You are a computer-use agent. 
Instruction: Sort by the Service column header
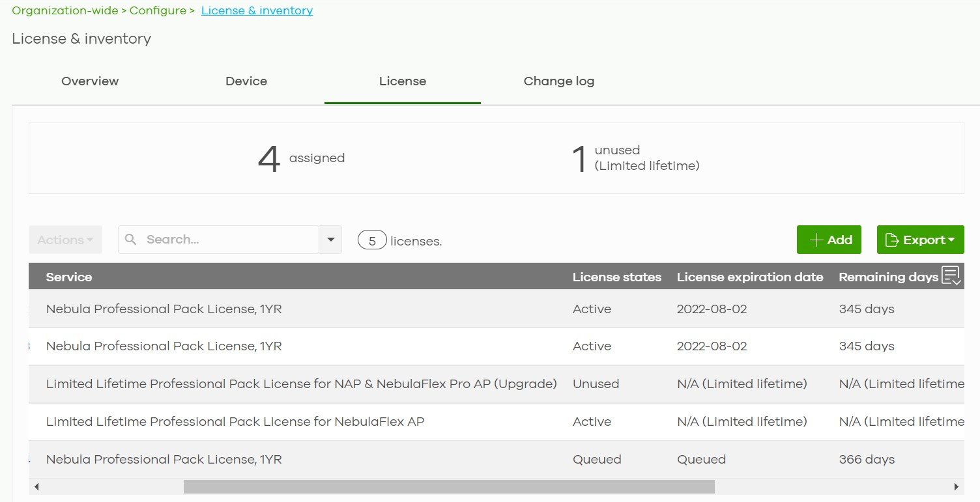[69, 277]
